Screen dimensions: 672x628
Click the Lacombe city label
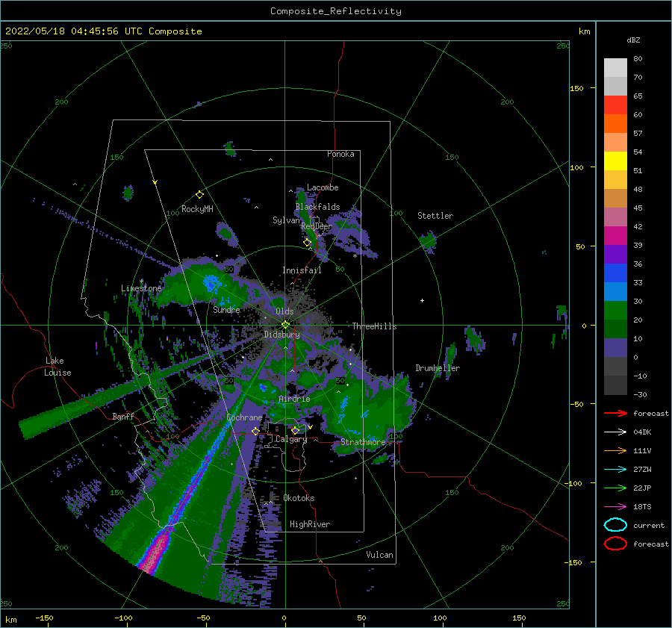click(323, 187)
